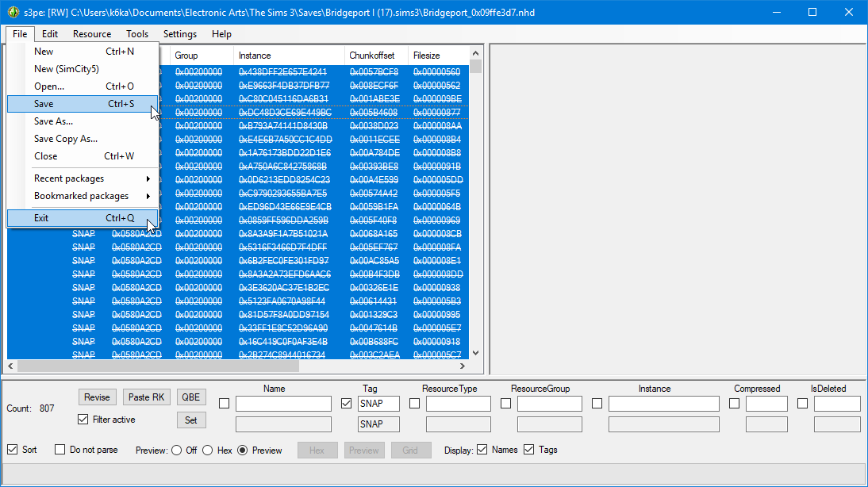The image size is (868, 487).
Task: Choose Save As... menu entry
Action: (83, 121)
